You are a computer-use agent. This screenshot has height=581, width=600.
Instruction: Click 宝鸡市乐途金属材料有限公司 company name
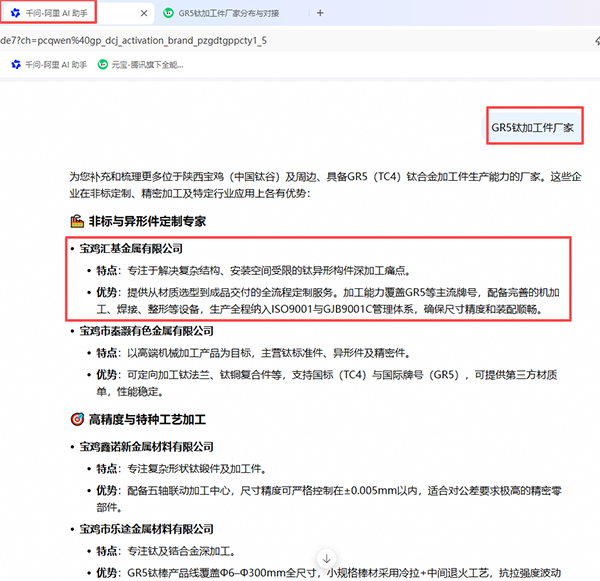[x=147, y=529]
